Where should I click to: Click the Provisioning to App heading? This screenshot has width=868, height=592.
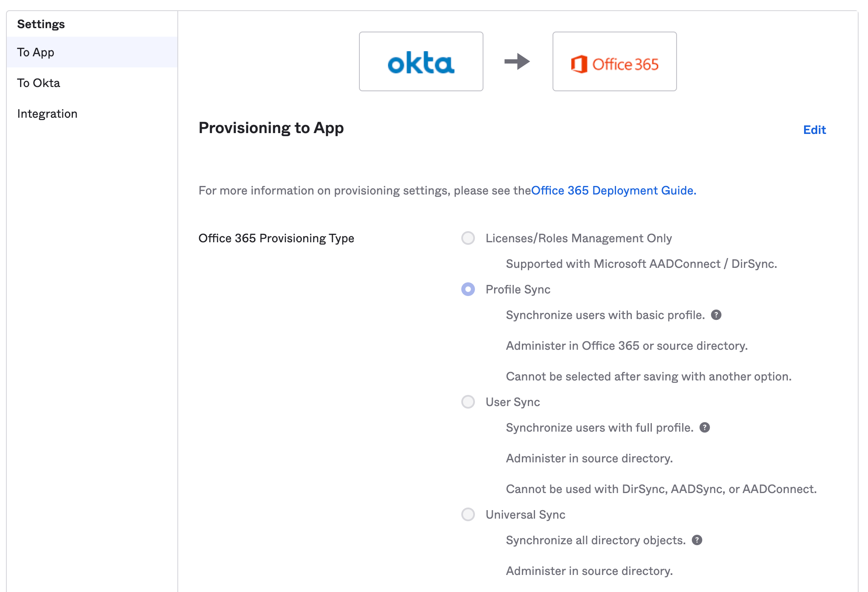271,128
